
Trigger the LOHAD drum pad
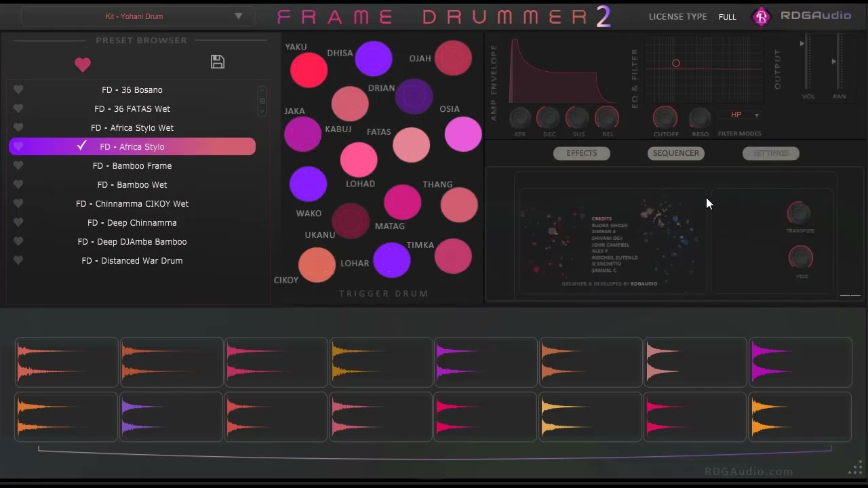tap(359, 160)
